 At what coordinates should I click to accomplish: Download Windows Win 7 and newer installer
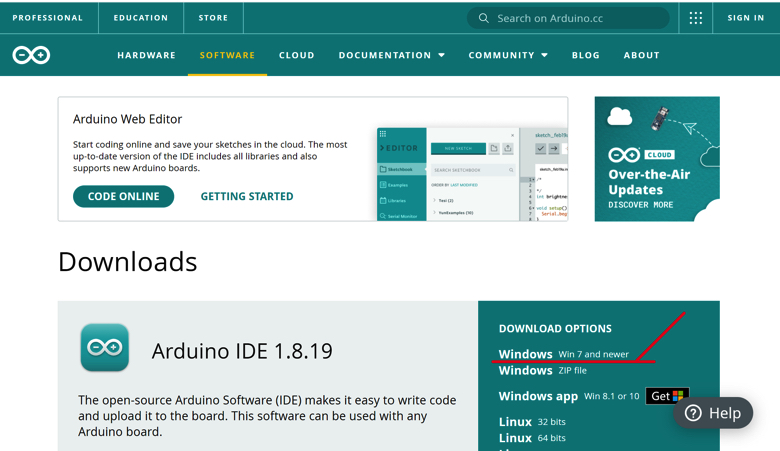point(564,354)
